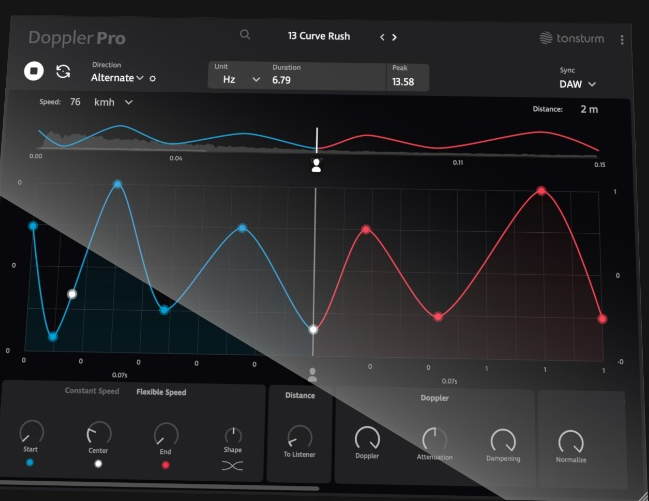The width and height of the screenshot is (649, 501).
Task: Select the white node on blue curve
Action: [x=72, y=294]
